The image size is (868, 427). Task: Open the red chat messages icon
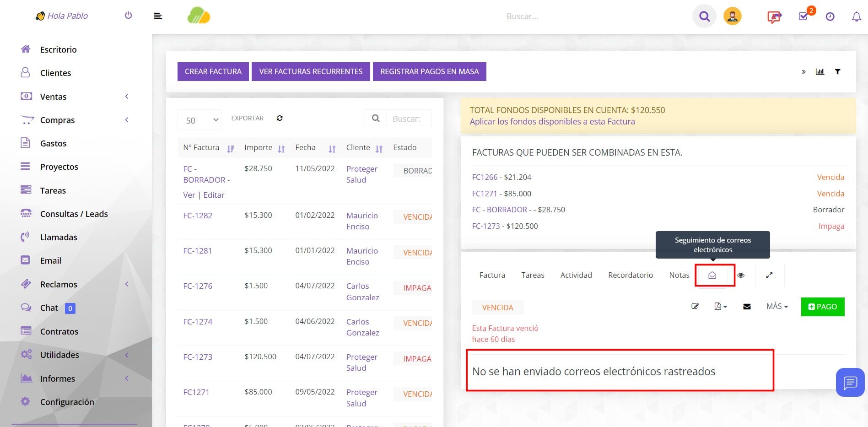coord(774,17)
